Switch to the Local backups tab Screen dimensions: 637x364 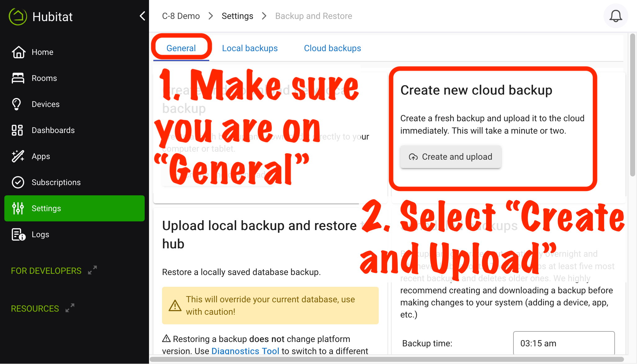coord(250,48)
